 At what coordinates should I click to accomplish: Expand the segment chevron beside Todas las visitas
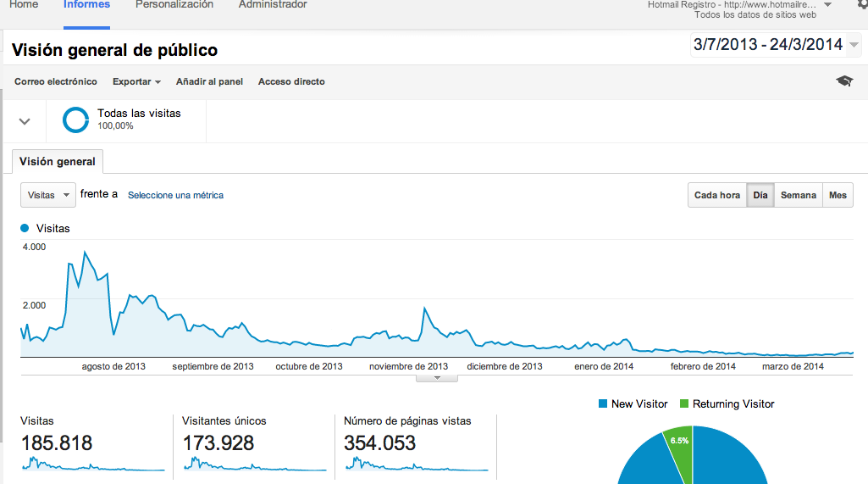[x=25, y=121]
